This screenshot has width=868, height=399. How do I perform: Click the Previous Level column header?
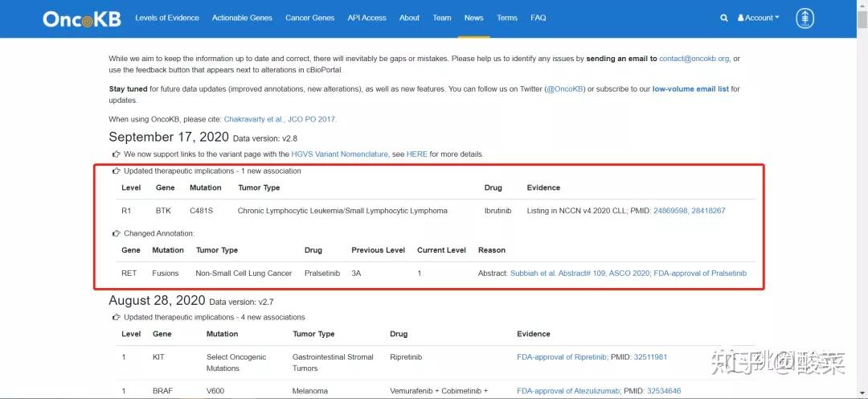(x=378, y=250)
